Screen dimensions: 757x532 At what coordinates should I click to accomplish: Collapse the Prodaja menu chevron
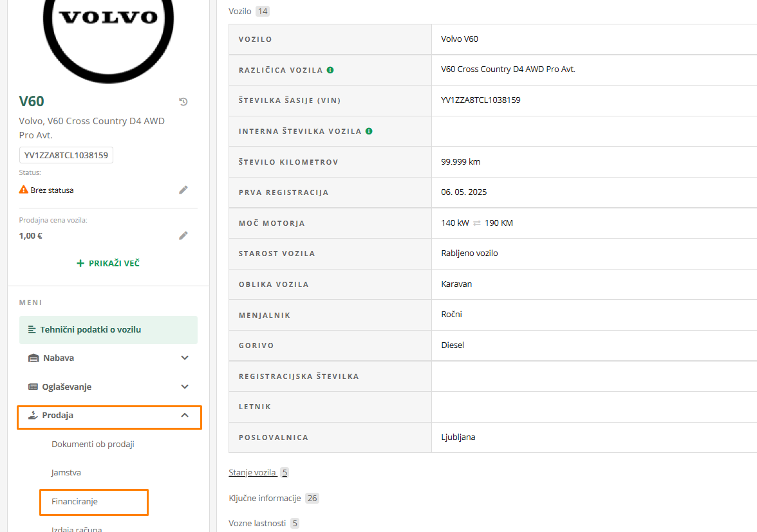pyautogui.click(x=184, y=416)
